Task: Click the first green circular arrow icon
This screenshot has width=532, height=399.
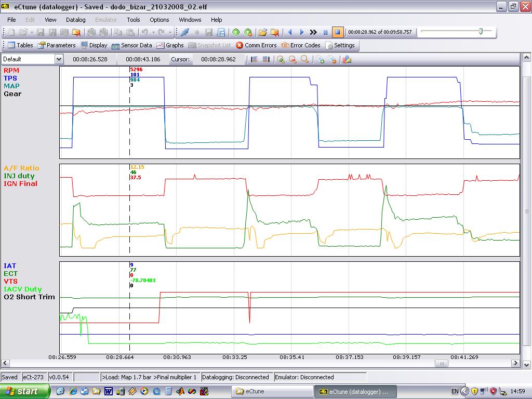Action: point(236,32)
